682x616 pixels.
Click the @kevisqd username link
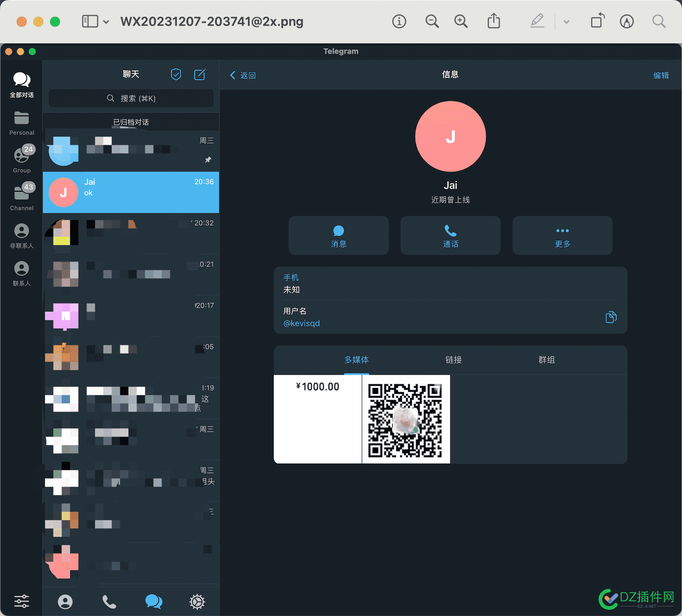(x=301, y=323)
